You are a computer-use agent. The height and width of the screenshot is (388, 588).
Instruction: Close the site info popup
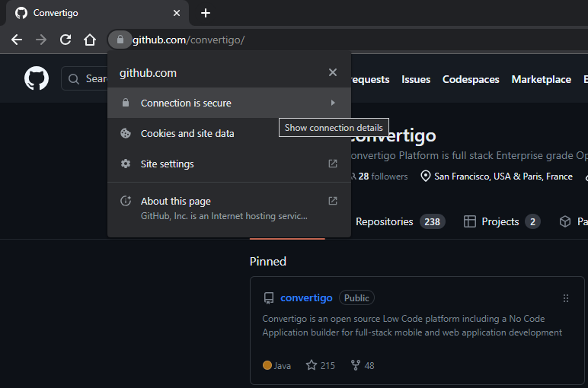pyautogui.click(x=332, y=72)
